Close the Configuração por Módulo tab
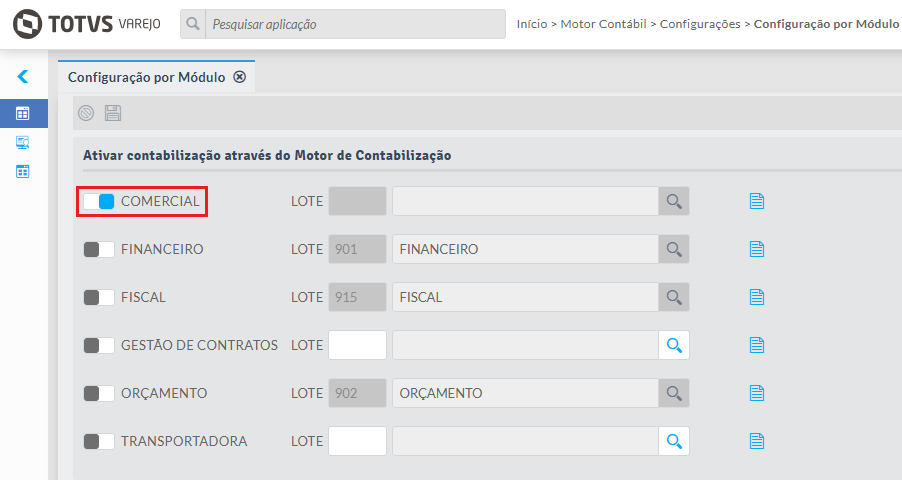 239,77
